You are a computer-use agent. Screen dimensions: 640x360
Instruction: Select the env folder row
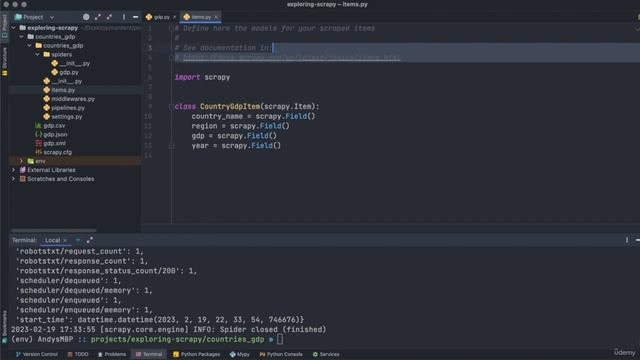tap(75, 161)
